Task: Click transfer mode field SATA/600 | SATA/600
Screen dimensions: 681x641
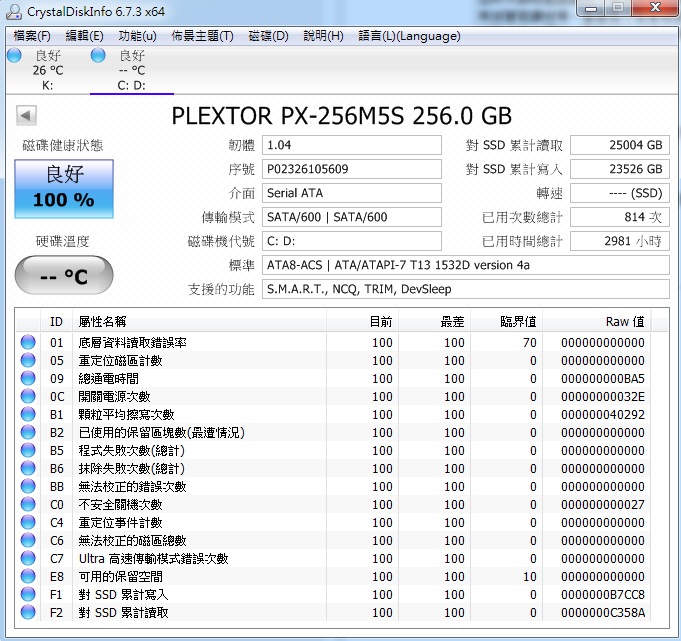Action: pos(351,217)
